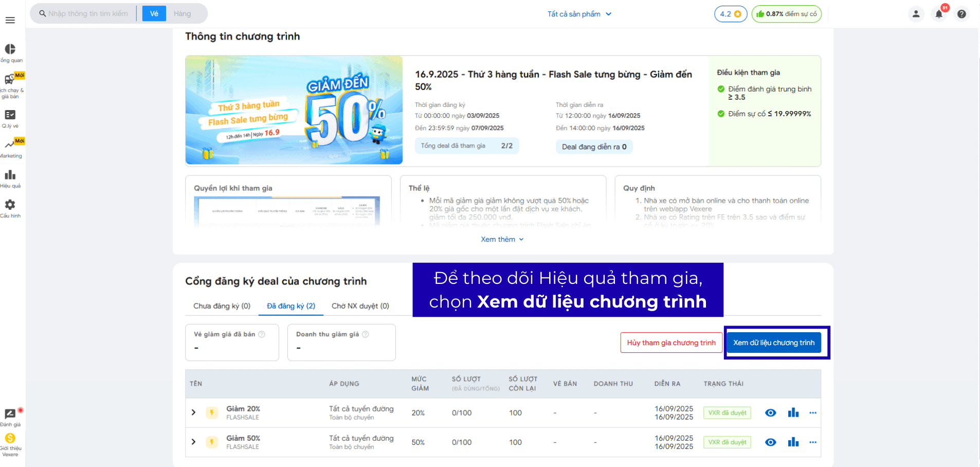Screen dimensions: 980x467
Task: Expand the Giảm 20% deal row
Action: (194, 412)
